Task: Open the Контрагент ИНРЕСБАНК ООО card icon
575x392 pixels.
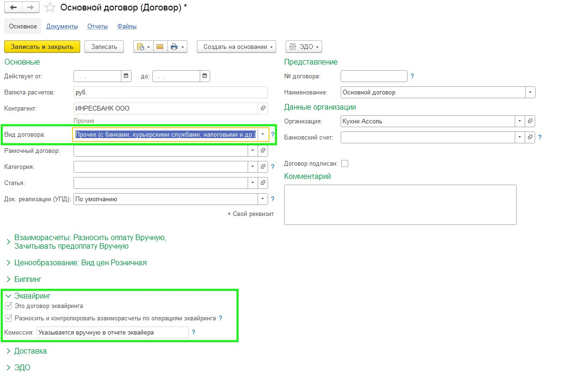Action: pyautogui.click(x=263, y=109)
